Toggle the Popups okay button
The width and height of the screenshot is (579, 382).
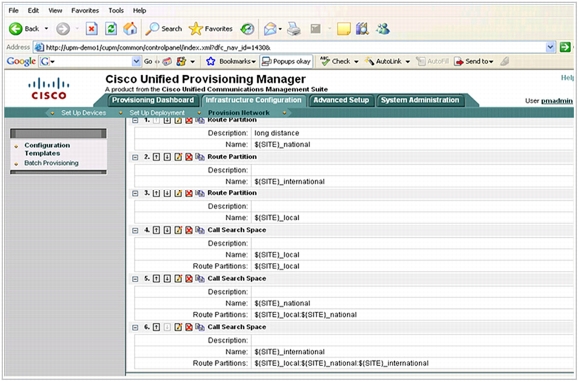click(286, 62)
